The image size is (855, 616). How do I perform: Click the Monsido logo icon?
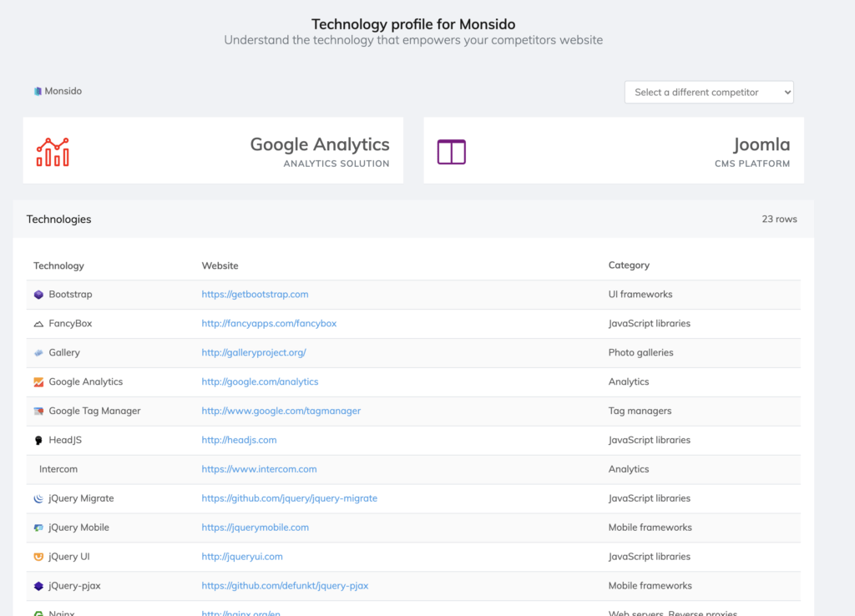click(x=38, y=91)
